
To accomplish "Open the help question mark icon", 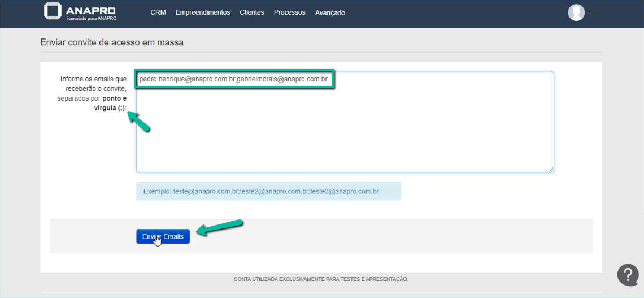I will [628, 275].
